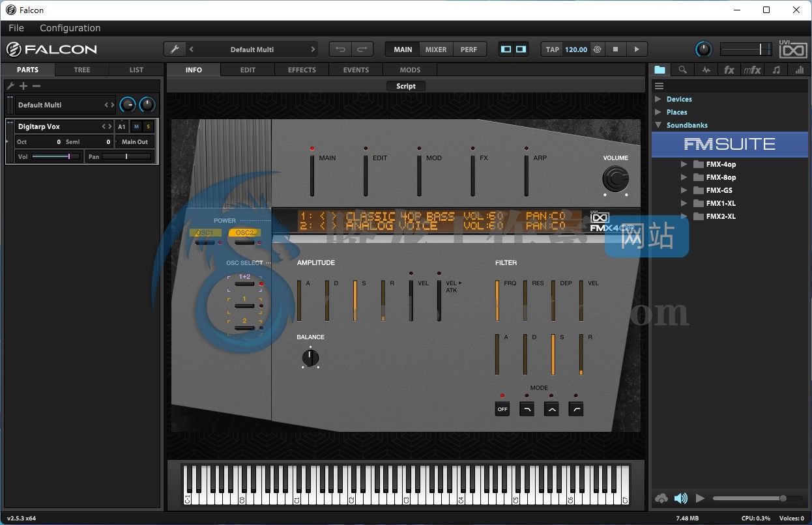
Task: Expand the FMX-GS folder
Action: 684,190
